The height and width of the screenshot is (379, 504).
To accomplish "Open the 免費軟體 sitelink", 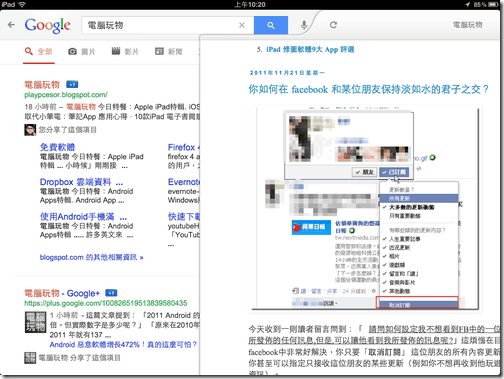I will click(x=57, y=147).
